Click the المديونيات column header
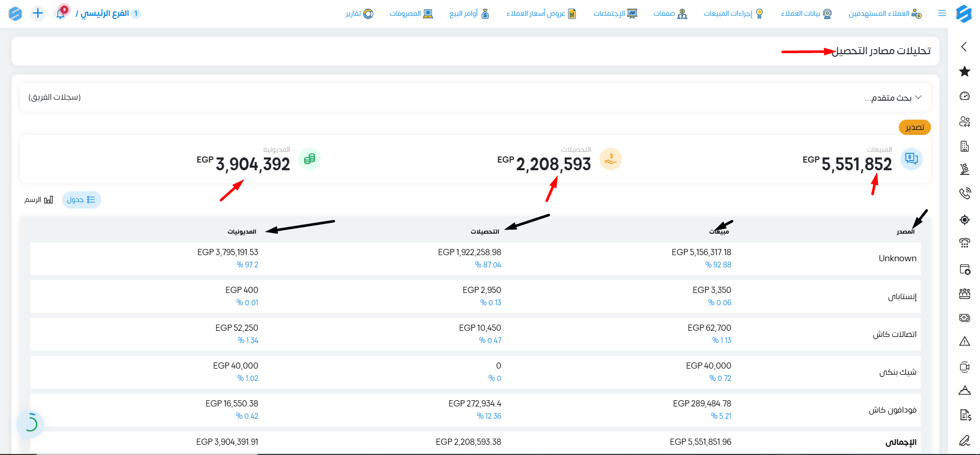 coord(242,232)
